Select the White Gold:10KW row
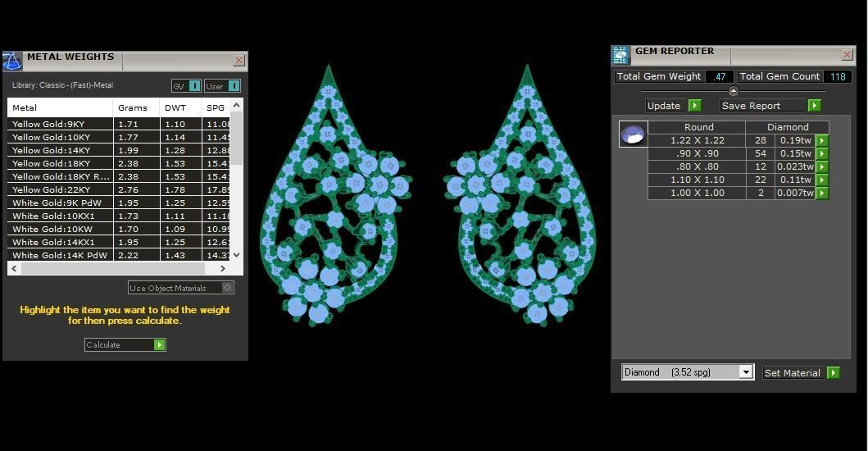The height and width of the screenshot is (451, 868). (119, 229)
